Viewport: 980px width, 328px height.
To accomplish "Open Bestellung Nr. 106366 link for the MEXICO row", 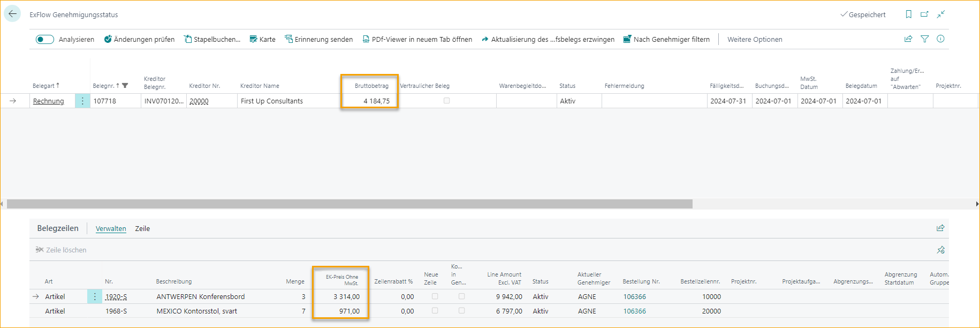I will [x=634, y=311].
